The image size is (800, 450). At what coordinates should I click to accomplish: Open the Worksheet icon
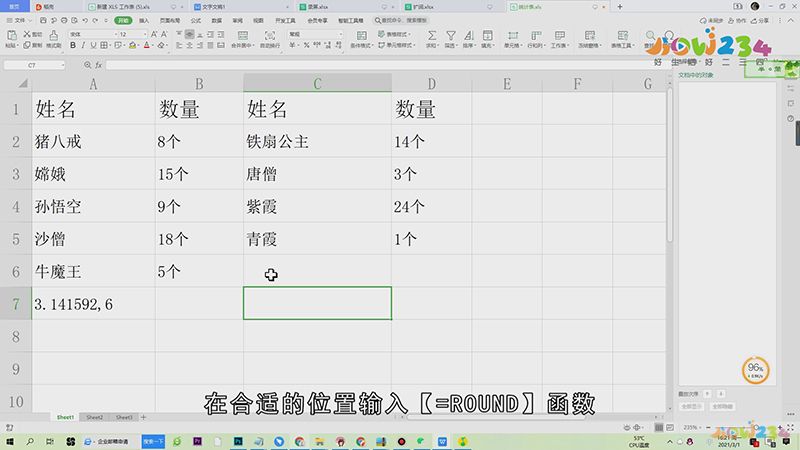click(560, 36)
